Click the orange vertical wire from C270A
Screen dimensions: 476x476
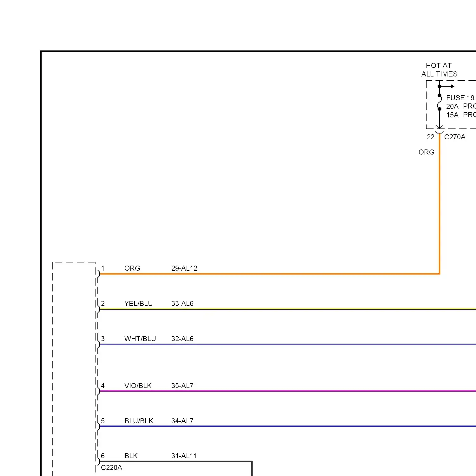(x=440, y=203)
